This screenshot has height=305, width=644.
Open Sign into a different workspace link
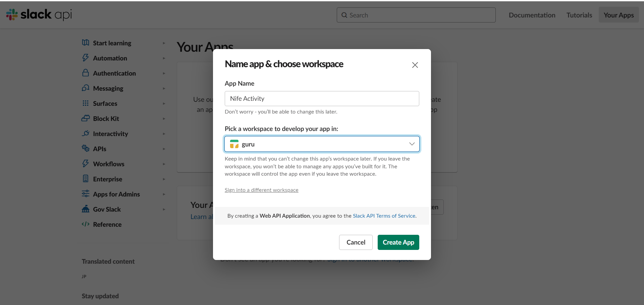click(261, 190)
